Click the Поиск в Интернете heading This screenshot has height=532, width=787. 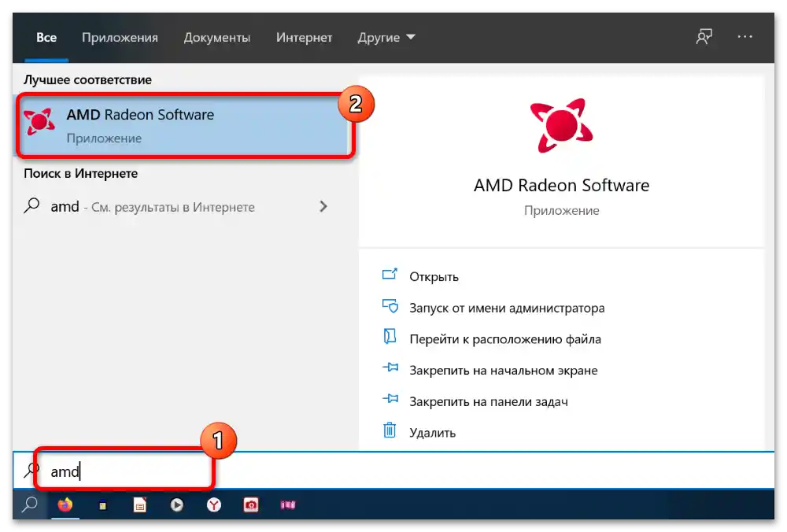(80, 174)
